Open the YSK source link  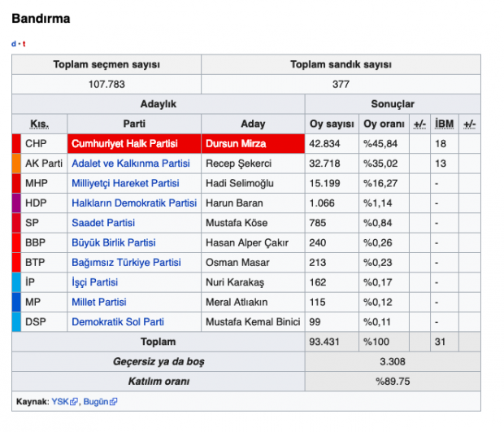(x=60, y=402)
